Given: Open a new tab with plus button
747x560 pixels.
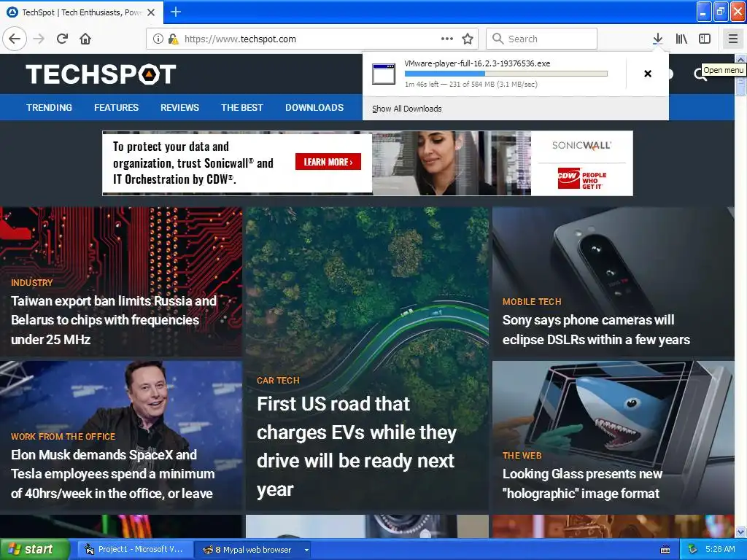Looking at the screenshot, I should coord(175,12).
